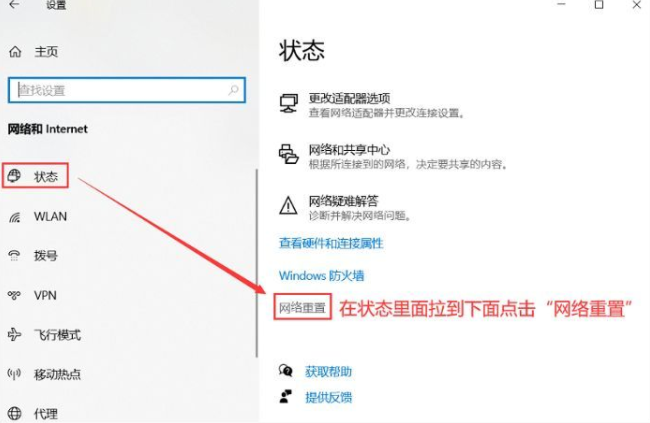Click the Windows 防火墙 link
The width and height of the screenshot is (650, 423).
[x=321, y=276]
